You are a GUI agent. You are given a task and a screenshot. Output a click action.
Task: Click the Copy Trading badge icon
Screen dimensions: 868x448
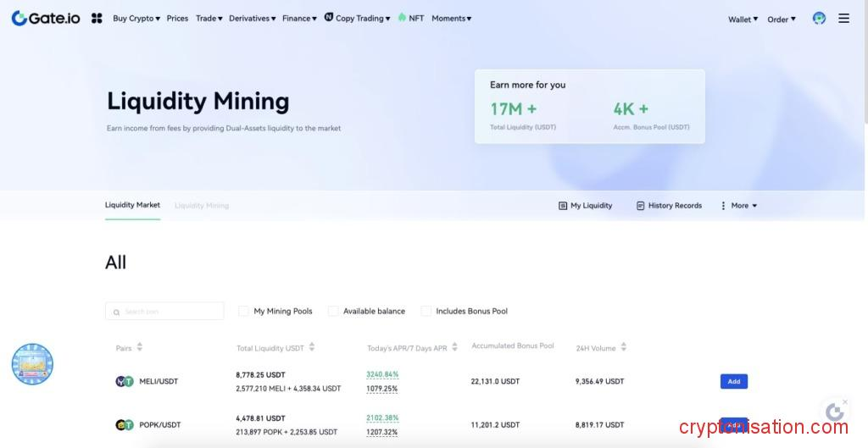click(x=329, y=17)
